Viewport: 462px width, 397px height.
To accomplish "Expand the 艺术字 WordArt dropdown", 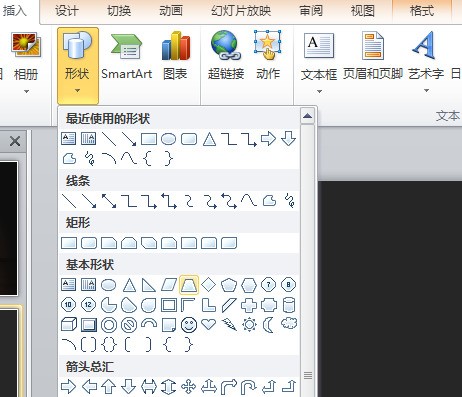I will click(x=426, y=90).
